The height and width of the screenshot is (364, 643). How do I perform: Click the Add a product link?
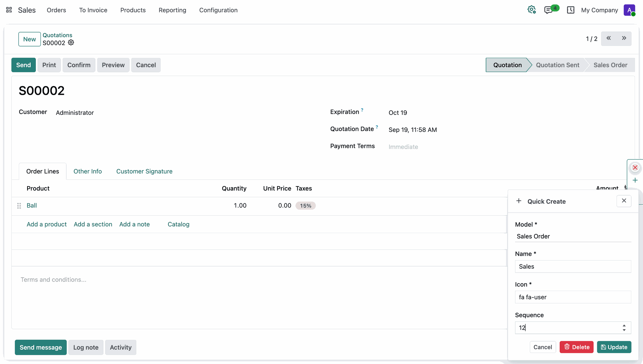point(47,224)
